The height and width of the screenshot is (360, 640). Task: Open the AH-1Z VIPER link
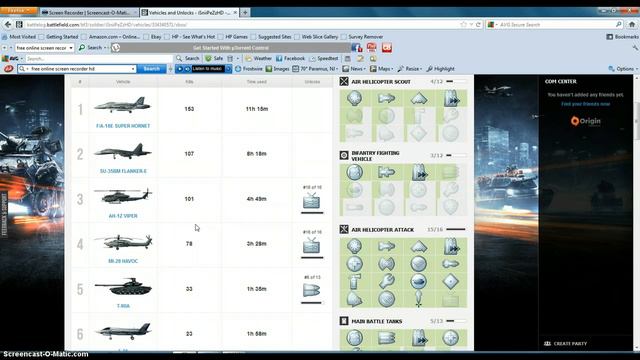123,216
